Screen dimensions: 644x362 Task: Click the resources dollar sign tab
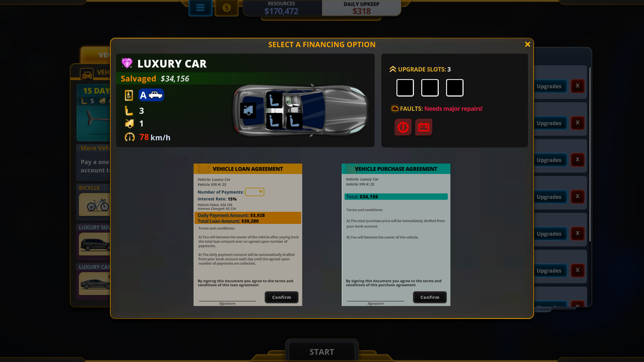(x=226, y=7)
